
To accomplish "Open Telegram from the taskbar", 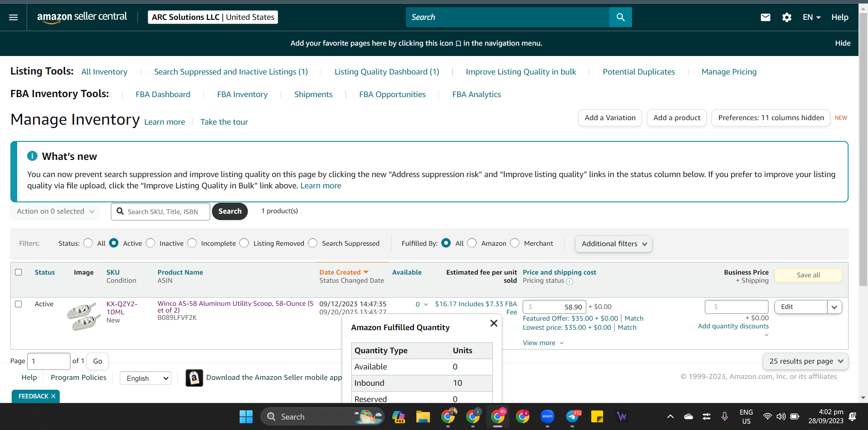I will [573, 416].
